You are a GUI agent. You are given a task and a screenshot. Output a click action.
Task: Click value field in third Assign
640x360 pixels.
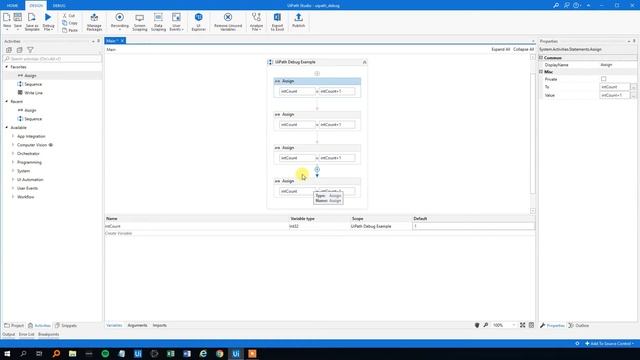point(337,158)
